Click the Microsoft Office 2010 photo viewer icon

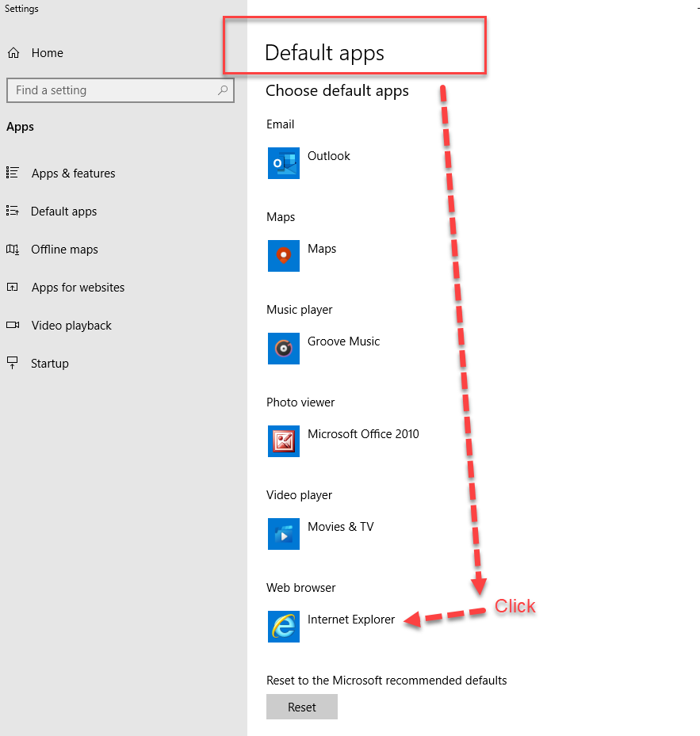[283, 441]
